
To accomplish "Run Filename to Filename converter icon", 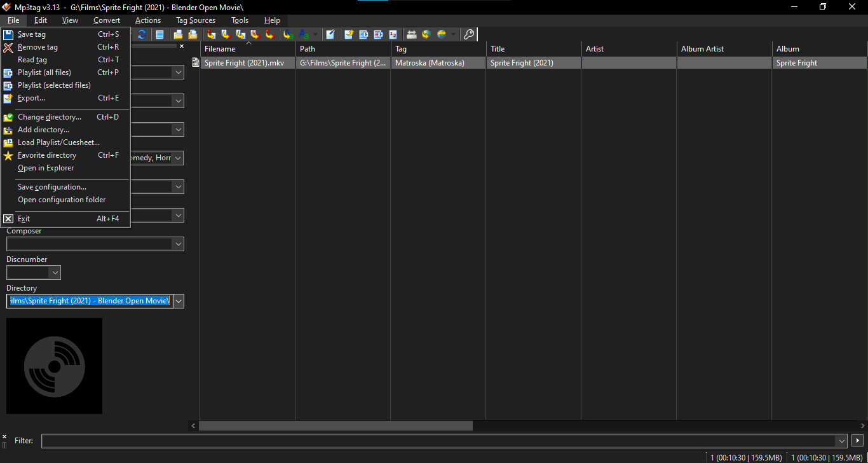I will [x=241, y=34].
